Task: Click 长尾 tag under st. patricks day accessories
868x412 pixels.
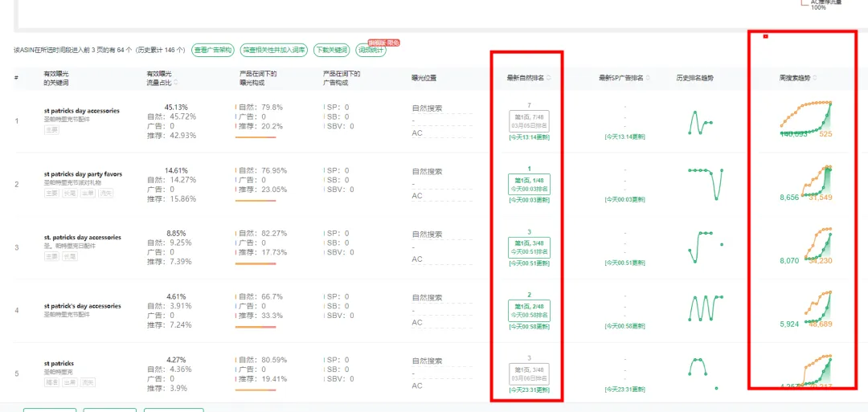Action: pos(68,256)
